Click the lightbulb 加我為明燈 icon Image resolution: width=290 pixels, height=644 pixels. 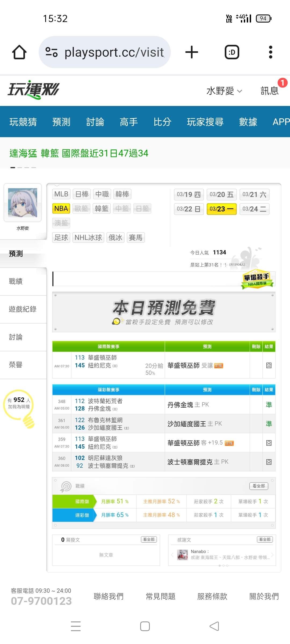pos(19,408)
